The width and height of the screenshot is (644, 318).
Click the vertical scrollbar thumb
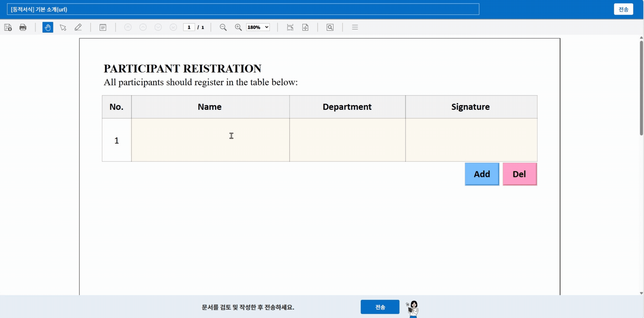tap(641, 88)
